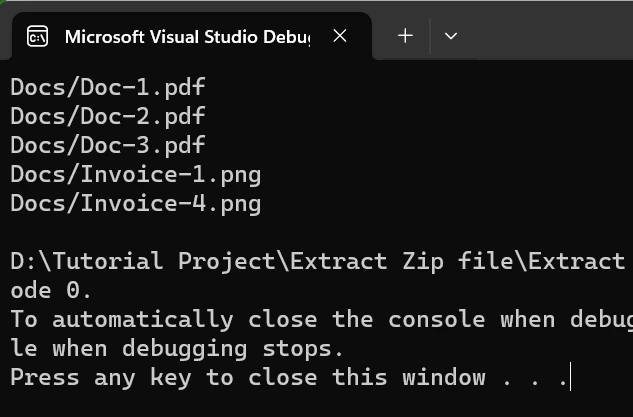Click the Docs/Doc-3.pdf output line

[108, 145]
